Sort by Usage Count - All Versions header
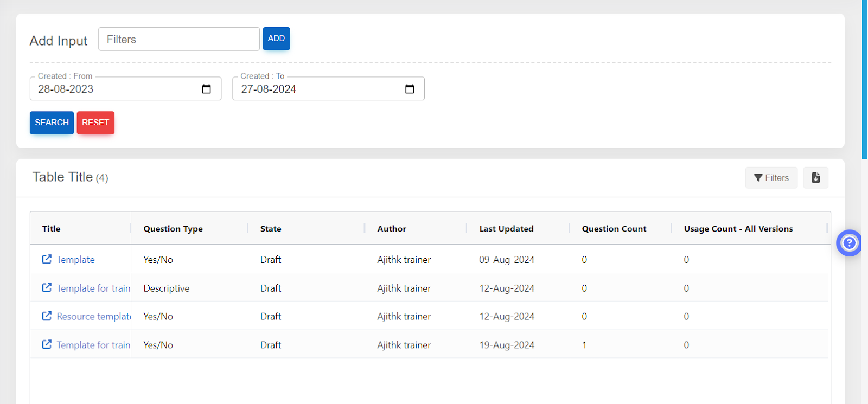Image resolution: width=868 pixels, height=404 pixels. [x=738, y=229]
